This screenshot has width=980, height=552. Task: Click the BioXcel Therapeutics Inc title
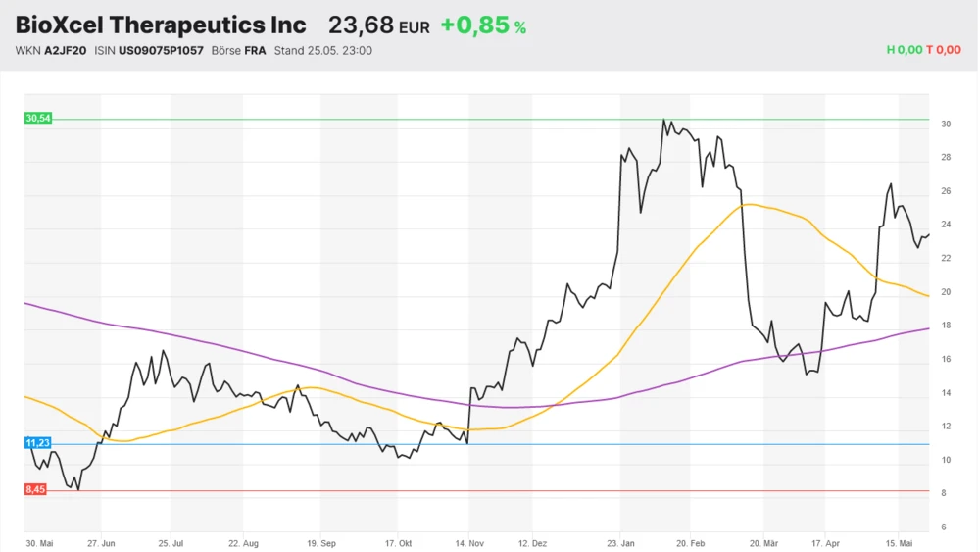(x=161, y=25)
